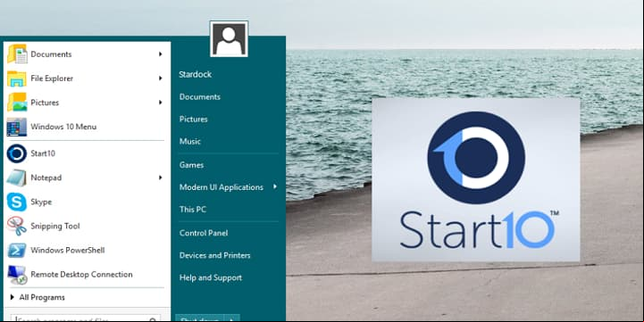Open Stardock user folder link
The image size is (644, 322).
[x=195, y=75]
